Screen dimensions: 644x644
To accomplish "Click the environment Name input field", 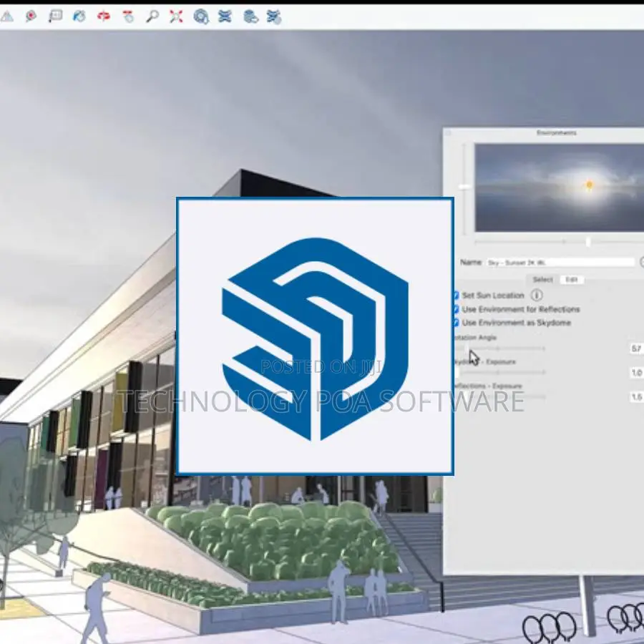I will [561, 263].
